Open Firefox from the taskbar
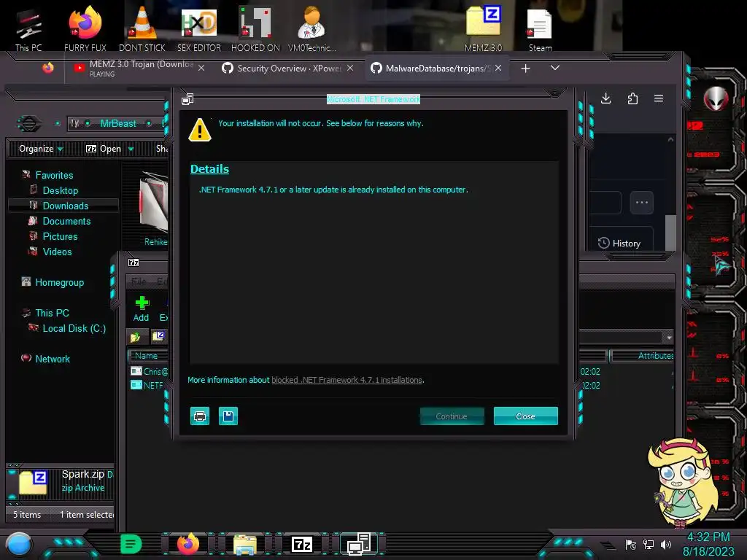Viewport: 747px width, 560px height. click(188, 544)
